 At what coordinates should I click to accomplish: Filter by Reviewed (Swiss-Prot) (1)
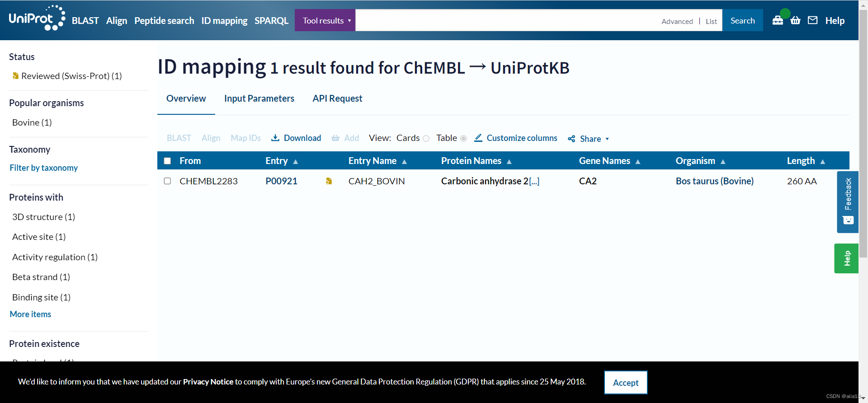(x=71, y=76)
